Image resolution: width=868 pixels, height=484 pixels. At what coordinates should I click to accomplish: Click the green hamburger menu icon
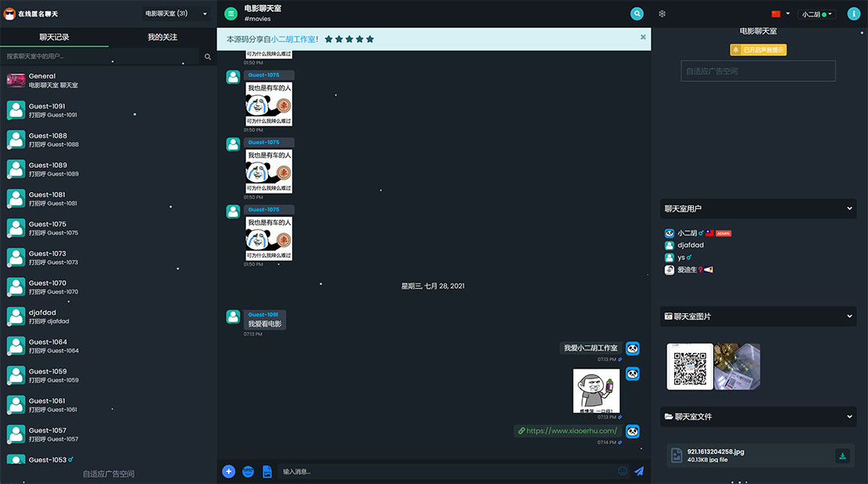230,13
